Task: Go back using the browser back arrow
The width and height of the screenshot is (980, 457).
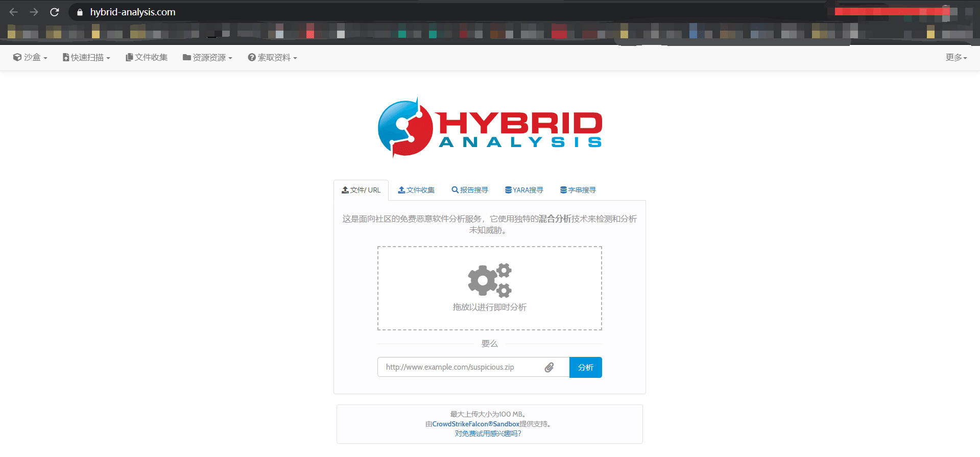Action: click(x=14, y=12)
